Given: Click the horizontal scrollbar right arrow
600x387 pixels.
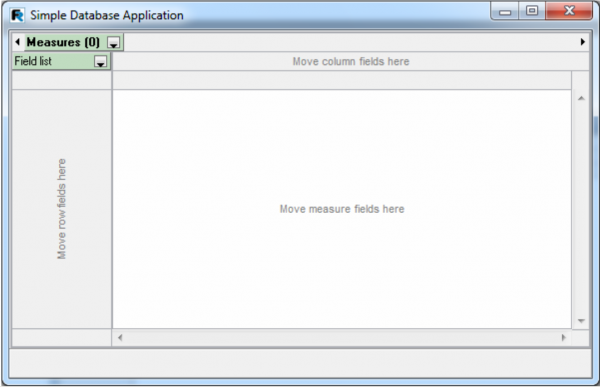Looking at the screenshot, I should 563,338.
